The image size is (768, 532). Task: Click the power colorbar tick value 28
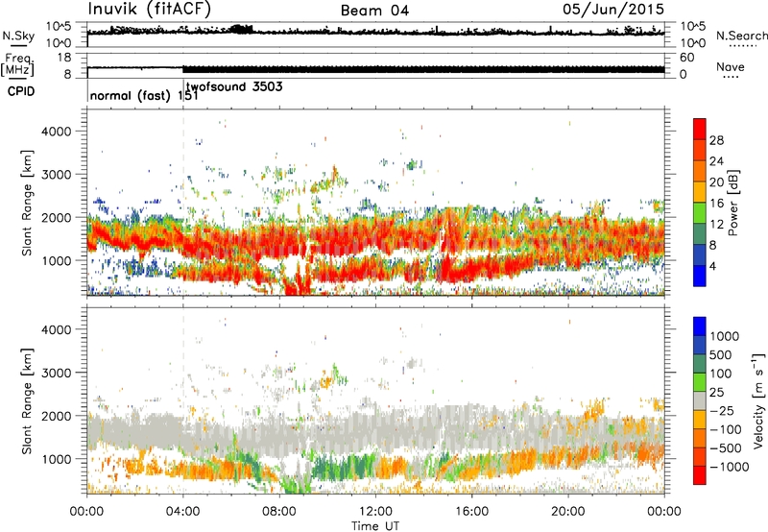[x=716, y=140]
